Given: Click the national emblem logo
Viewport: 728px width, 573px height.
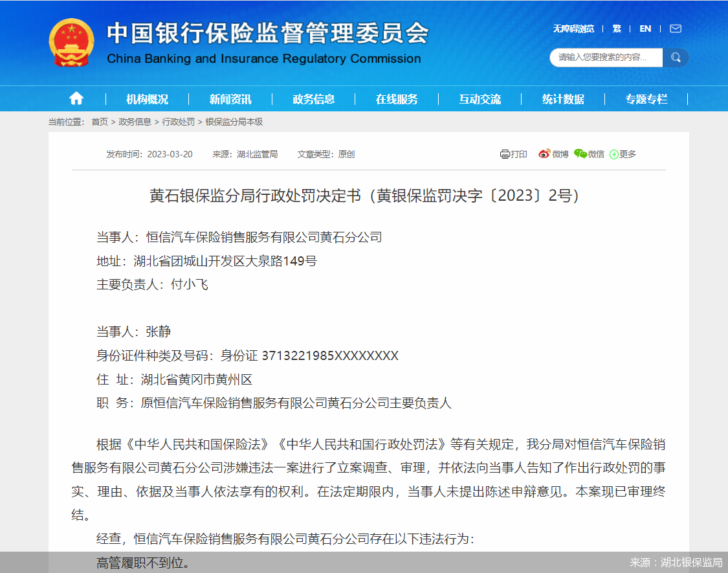Looking at the screenshot, I should coord(71,43).
